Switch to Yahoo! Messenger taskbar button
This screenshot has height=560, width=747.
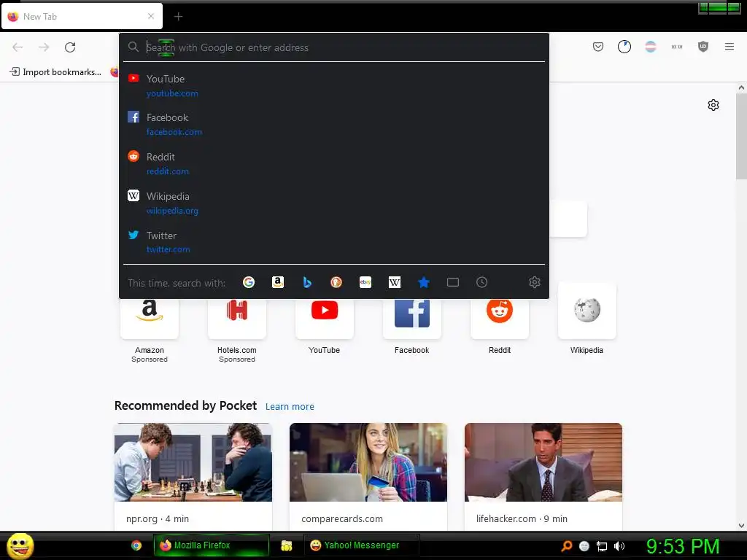[362, 545]
